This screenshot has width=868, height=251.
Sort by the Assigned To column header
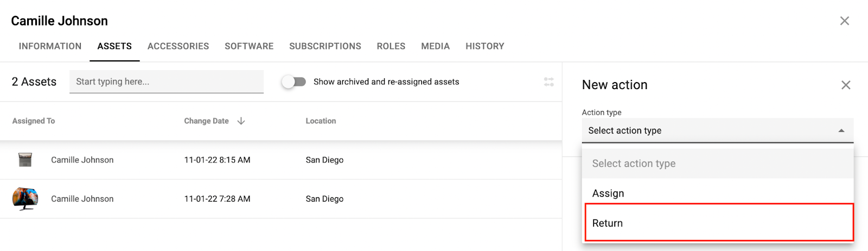34,121
